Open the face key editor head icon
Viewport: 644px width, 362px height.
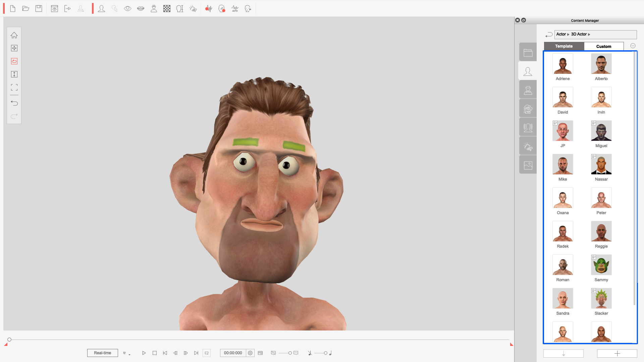click(248, 8)
